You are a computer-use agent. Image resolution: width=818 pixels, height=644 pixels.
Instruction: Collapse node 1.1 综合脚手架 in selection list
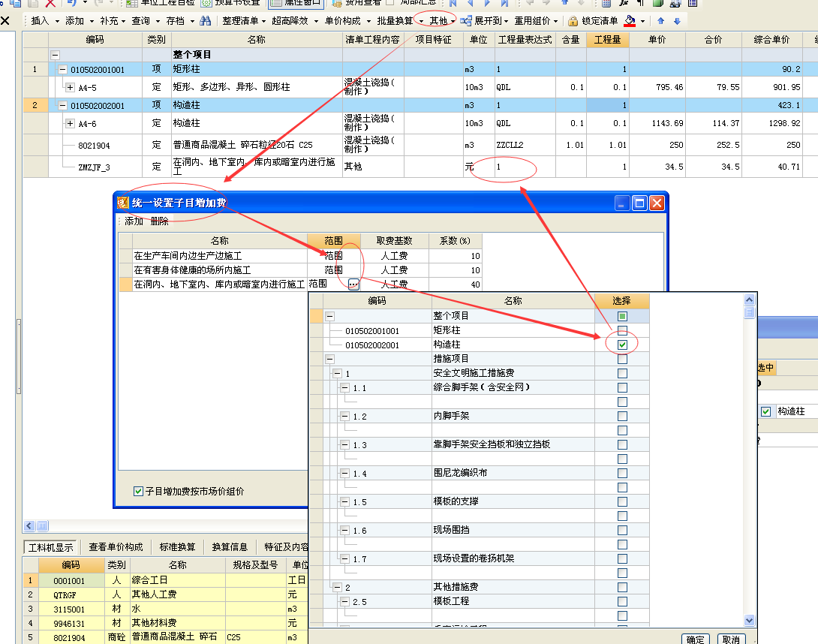(x=344, y=388)
